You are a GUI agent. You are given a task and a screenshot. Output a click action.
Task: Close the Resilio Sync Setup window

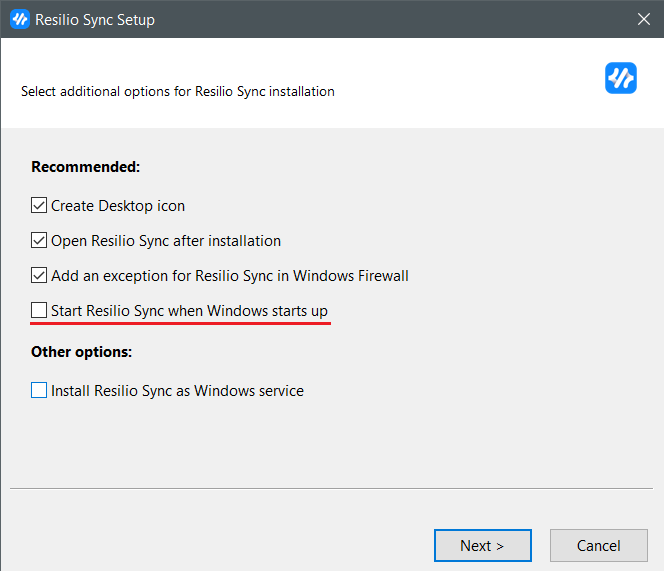[644, 19]
